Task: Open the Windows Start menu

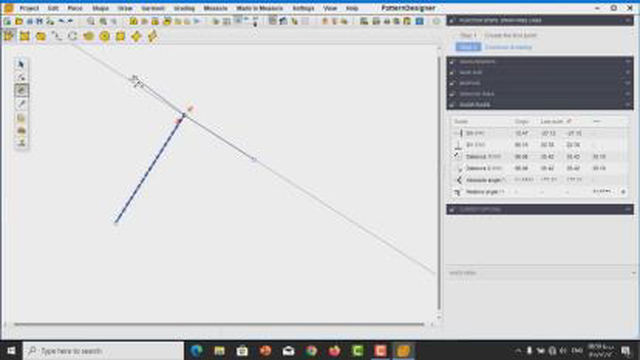Action: [x=11, y=351]
